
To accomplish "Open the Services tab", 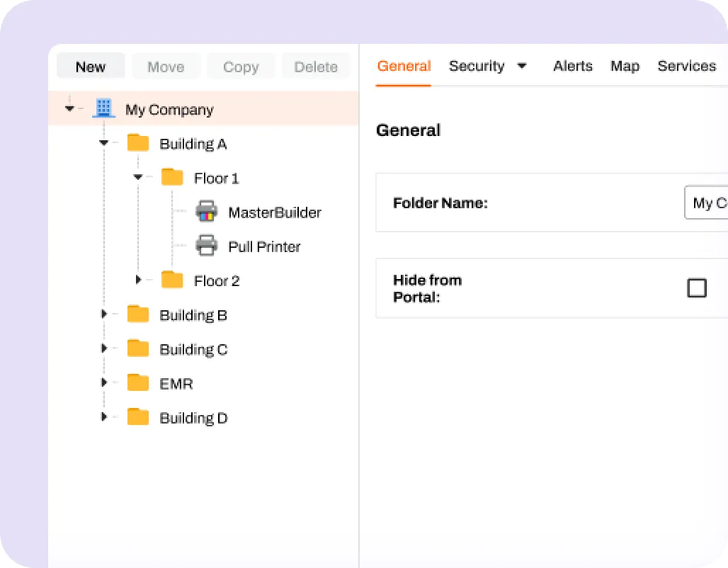I will tap(686, 66).
